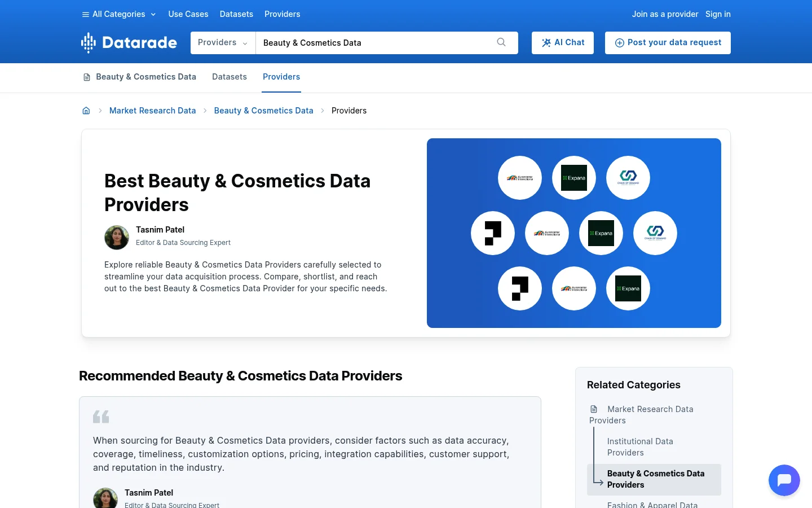The image size is (812, 508).
Task: Open the home breadcrumb icon
Action: pyautogui.click(x=86, y=111)
